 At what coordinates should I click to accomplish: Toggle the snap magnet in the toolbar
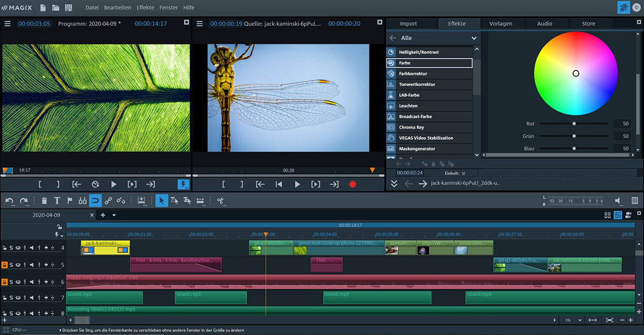[96, 201]
